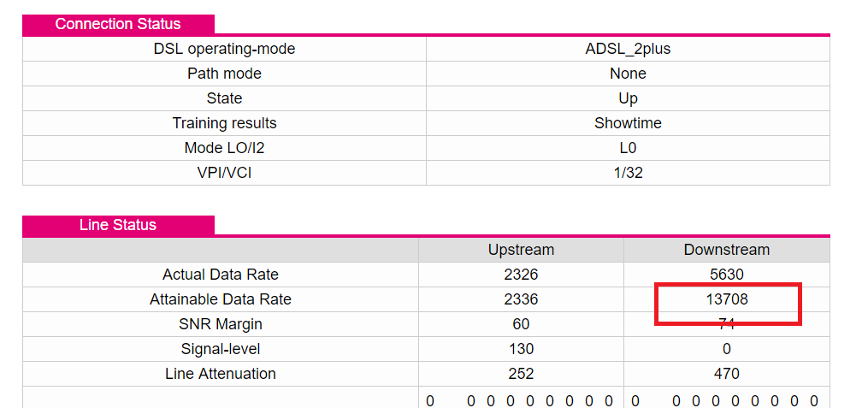Click the State value Up

point(628,98)
